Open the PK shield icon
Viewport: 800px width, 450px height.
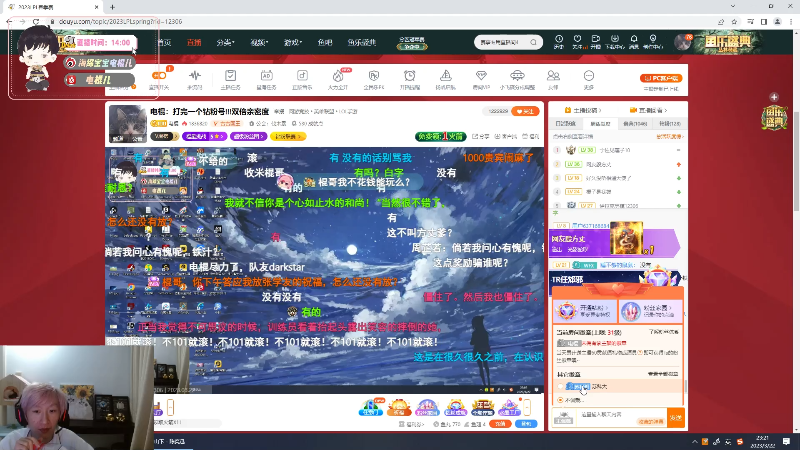[373, 76]
